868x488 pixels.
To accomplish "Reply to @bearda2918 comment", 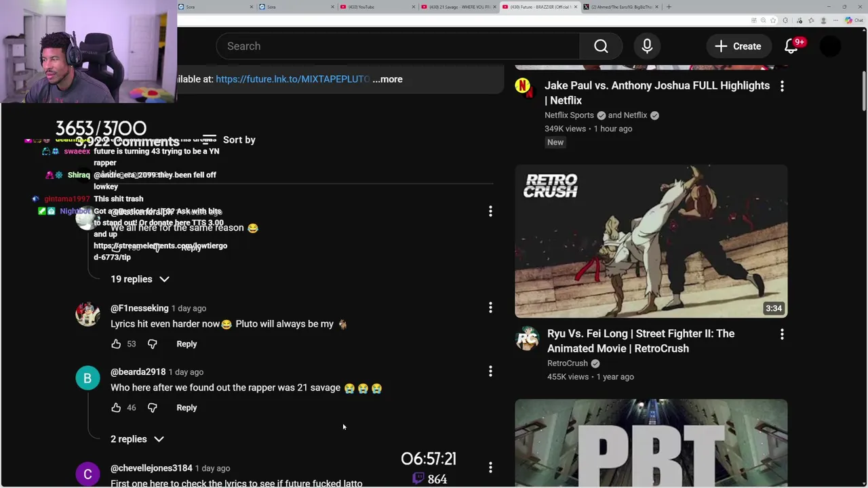I will click(186, 407).
